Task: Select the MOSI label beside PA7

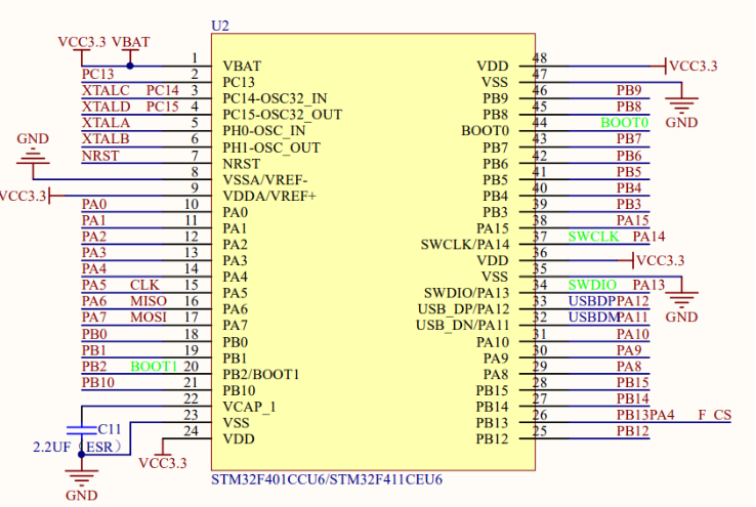Action: pos(148,317)
